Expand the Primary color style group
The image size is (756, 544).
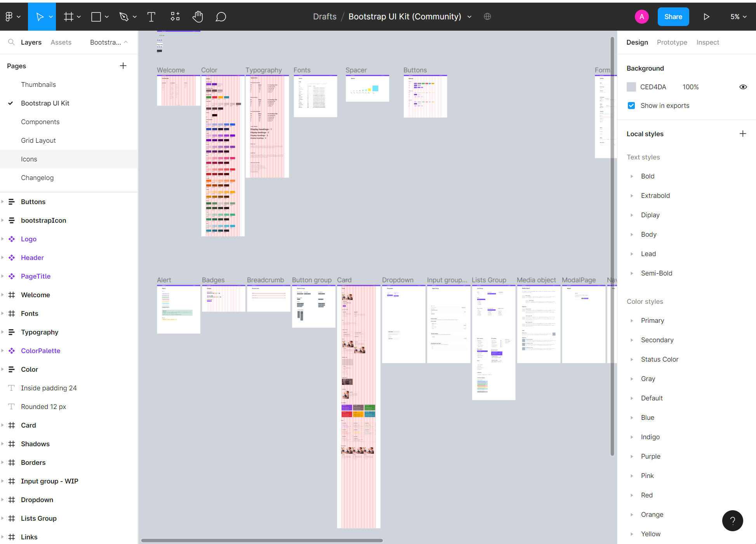(x=632, y=321)
